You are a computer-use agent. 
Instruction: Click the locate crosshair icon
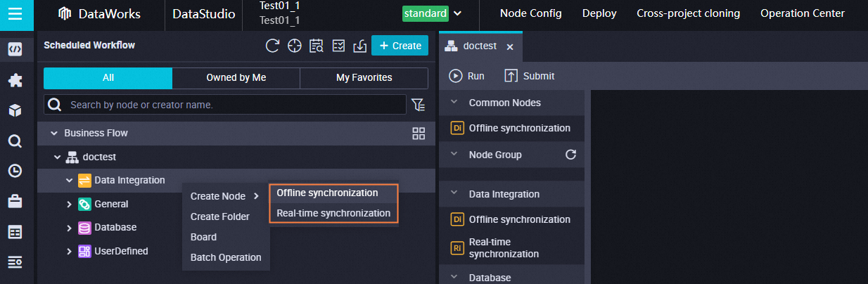pos(295,46)
